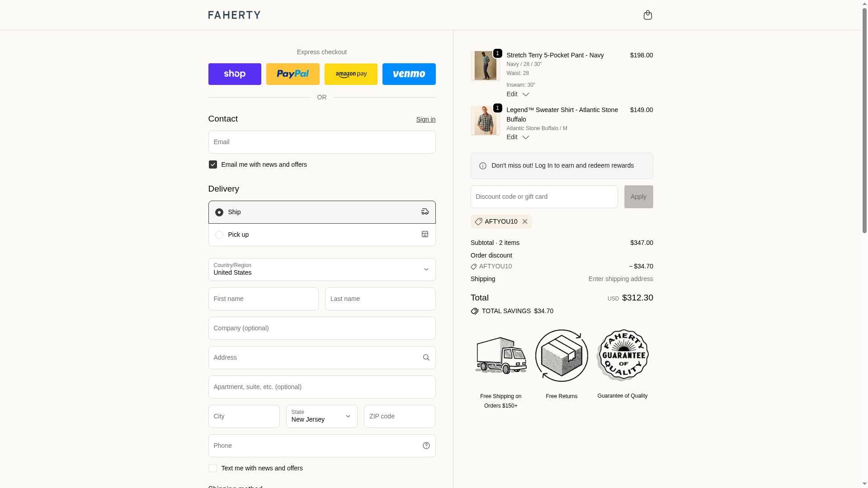
Task: Open the shopping bag cart icon
Action: pyautogui.click(x=647, y=15)
